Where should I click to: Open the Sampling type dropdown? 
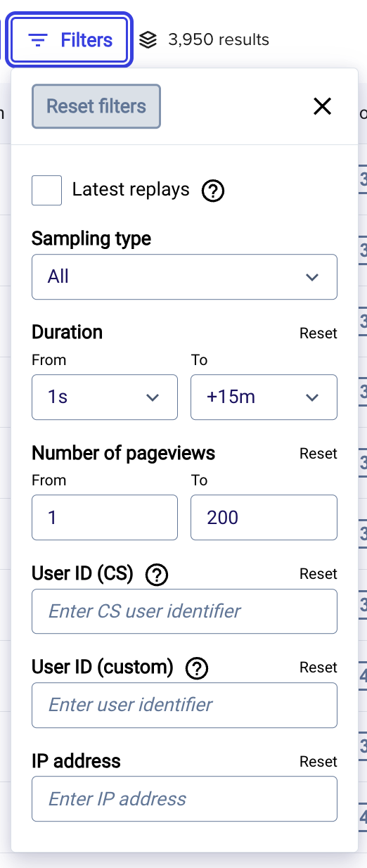(x=184, y=277)
